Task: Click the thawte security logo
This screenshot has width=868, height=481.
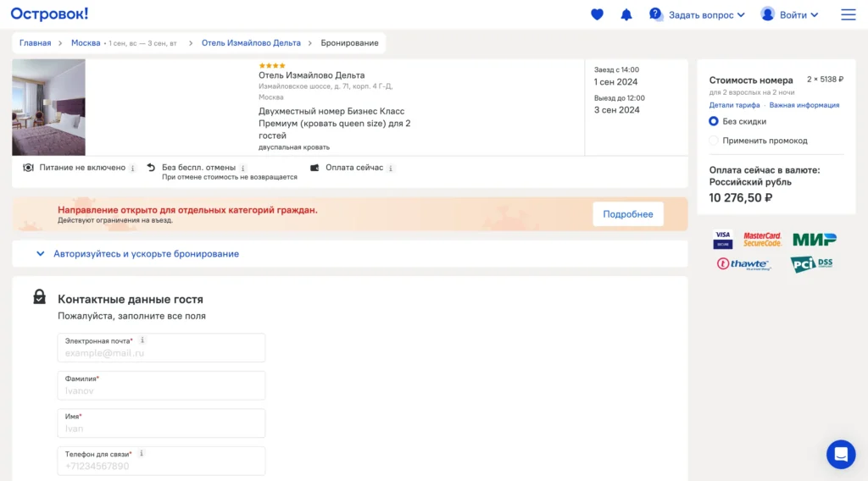Action: click(744, 264)
